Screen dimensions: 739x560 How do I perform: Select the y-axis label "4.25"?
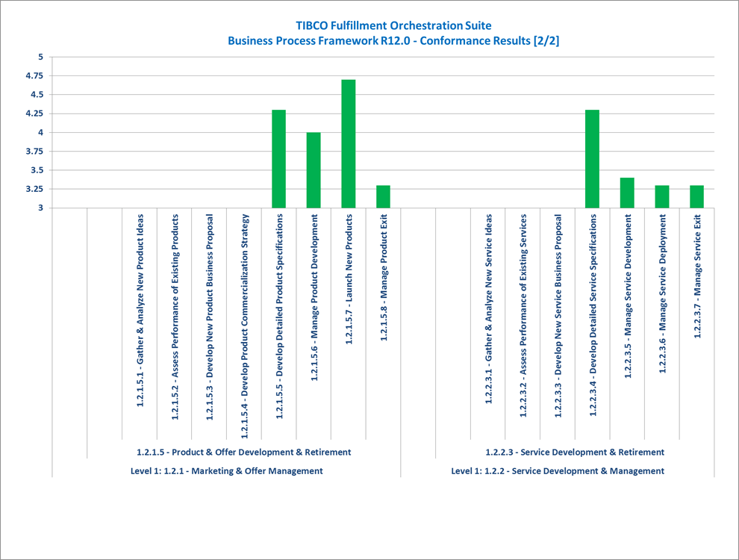[34, 113]
